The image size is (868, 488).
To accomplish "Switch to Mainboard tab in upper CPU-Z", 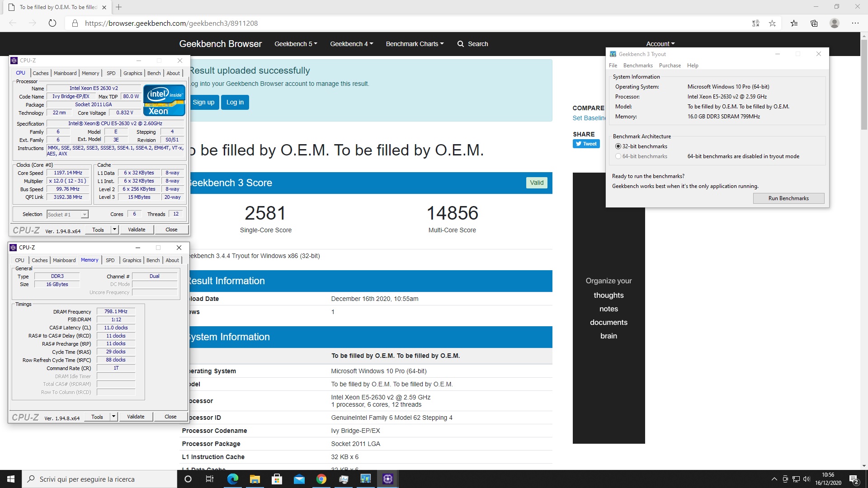I will 65,73.
